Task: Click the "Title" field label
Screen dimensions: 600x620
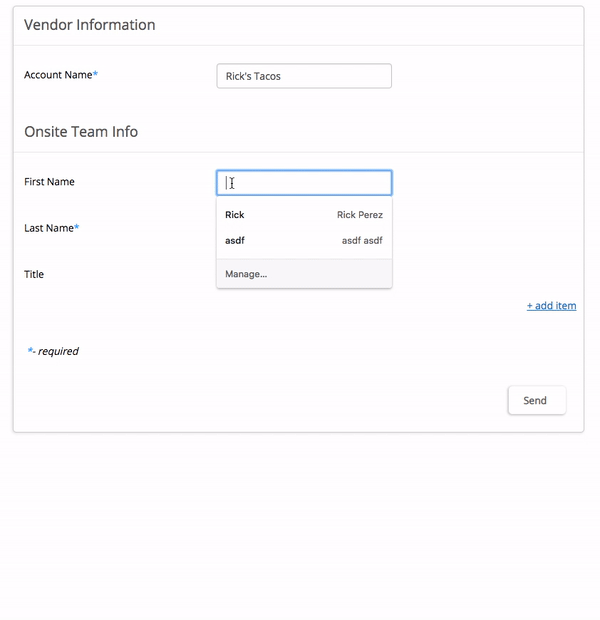Action: point(34,274)
